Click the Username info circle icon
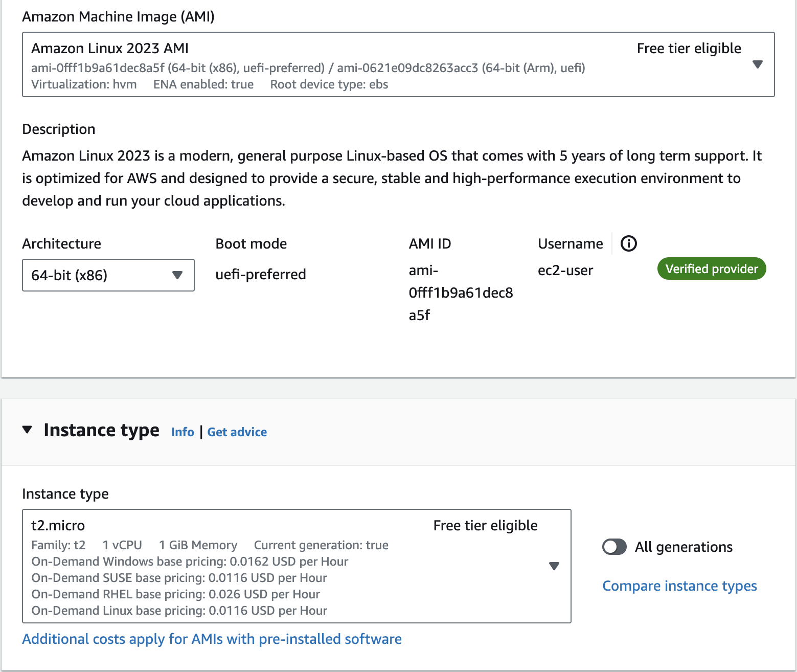Screen dimensions: 797x672 (x=628, y=243)
